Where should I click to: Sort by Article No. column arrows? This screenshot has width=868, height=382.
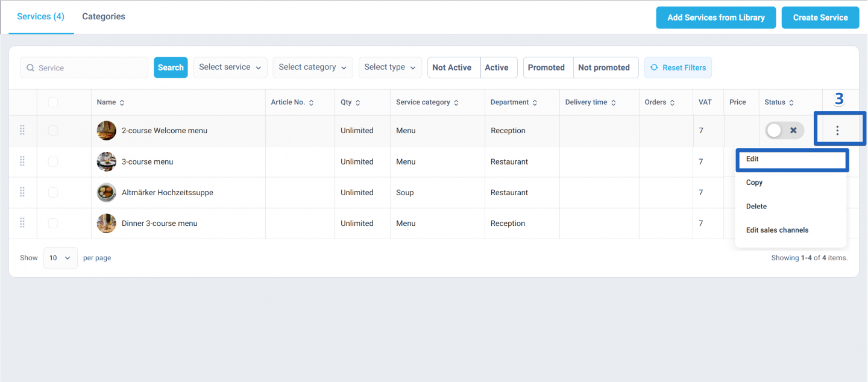311,102
